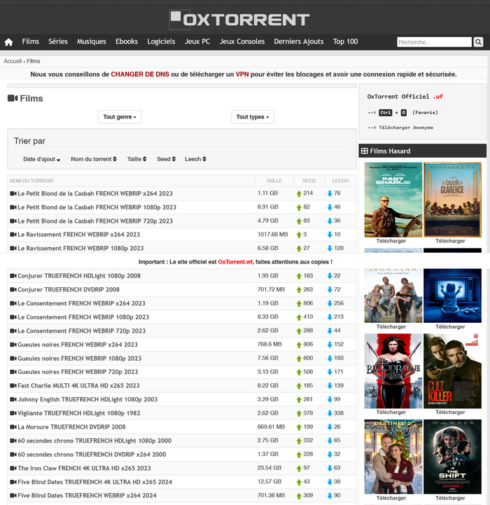Image resolution: width=490 pixels, height=505 pixels.
Task: Click OxTorrent.wf official site link
Action: (235, 262)
